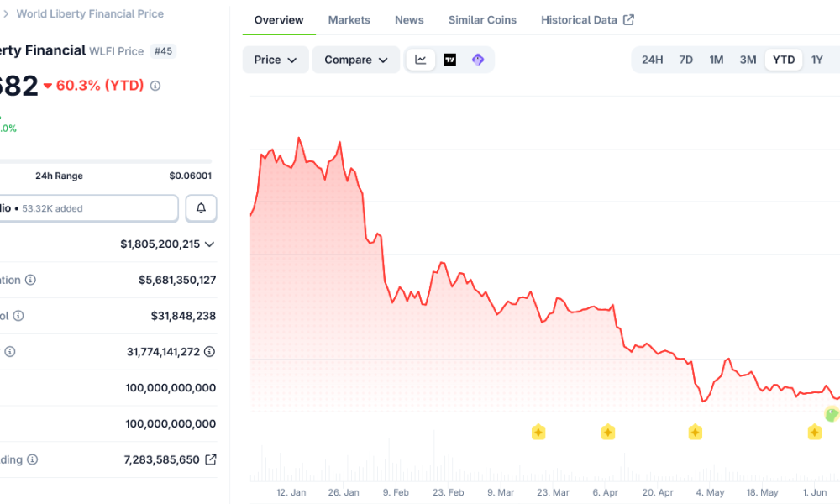Select the YTD time range
Screen dimensions: 840x504
[783, 60]
